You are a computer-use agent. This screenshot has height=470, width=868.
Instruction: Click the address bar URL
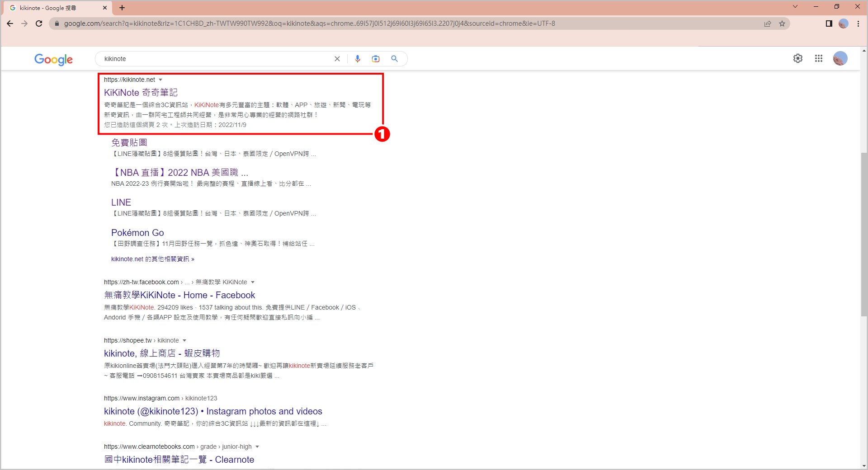click(x=309, y=23)
